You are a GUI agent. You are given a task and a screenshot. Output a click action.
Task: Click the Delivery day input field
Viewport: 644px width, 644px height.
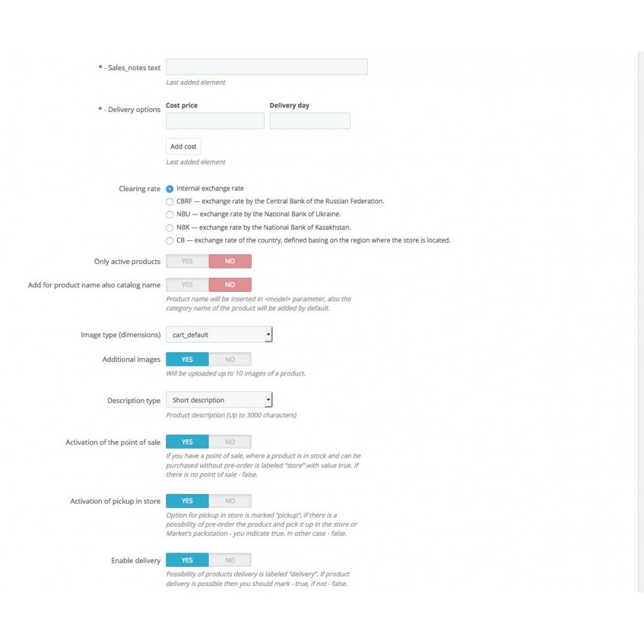(310, 121)
